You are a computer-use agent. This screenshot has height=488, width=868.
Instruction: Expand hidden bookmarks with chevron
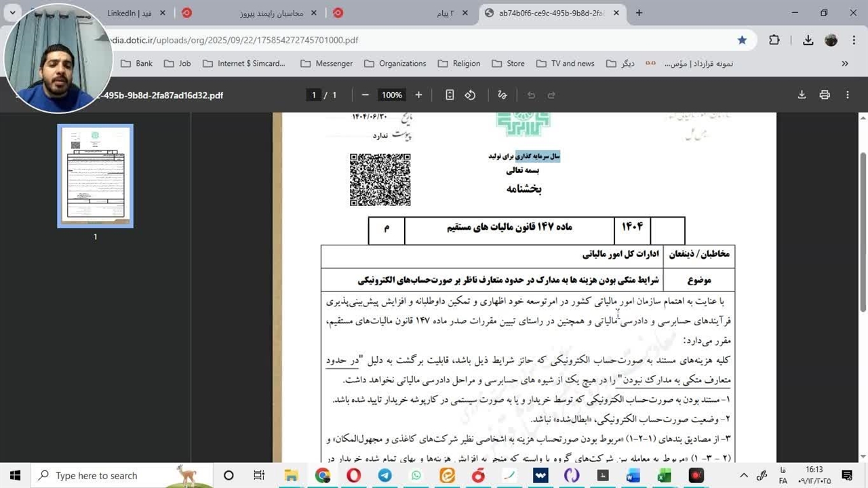[x=845, y=63]
